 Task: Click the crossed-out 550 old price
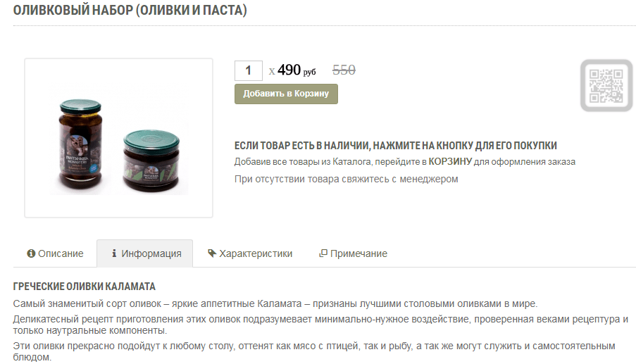coord(344,70)
